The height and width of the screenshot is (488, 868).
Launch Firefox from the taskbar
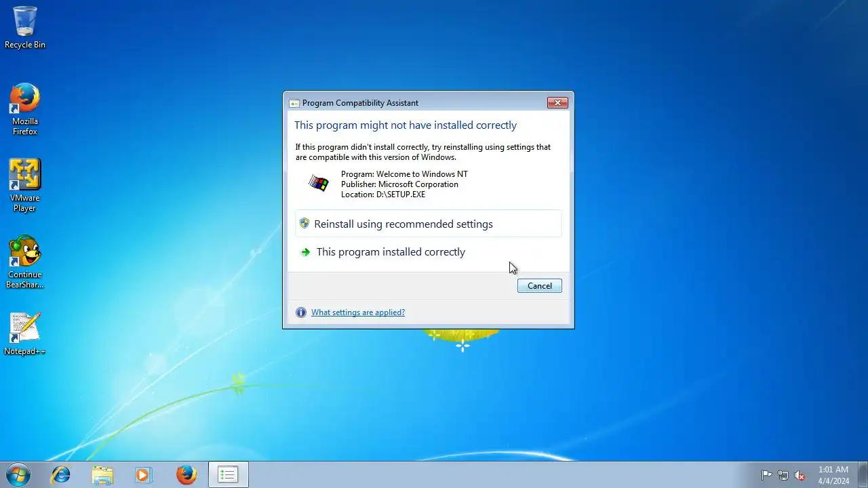[x=186, y=474]
